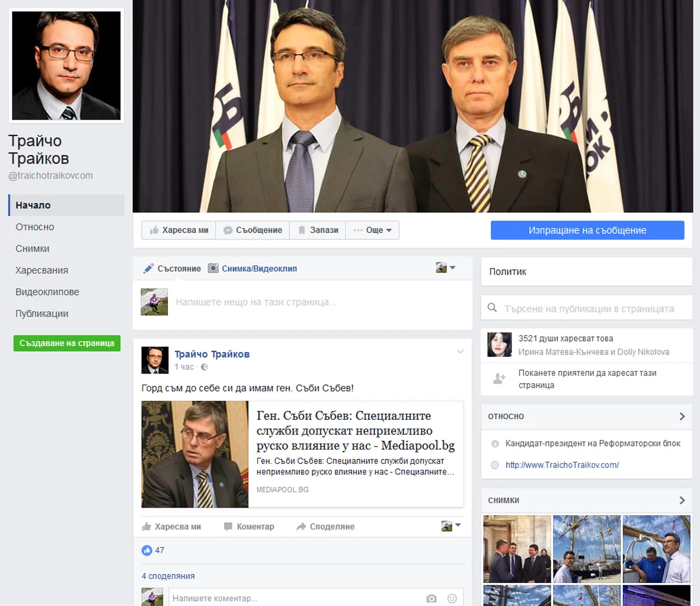Expand the ОТНОСНО section arrow
The height and width of the screenshot is (606, 700).
[682, 416]
